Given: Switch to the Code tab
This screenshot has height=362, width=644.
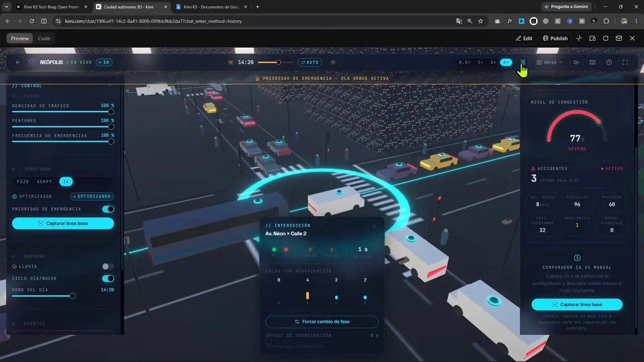Looking at the screenshot, I should pyautogui.click(x=44, y=38).
